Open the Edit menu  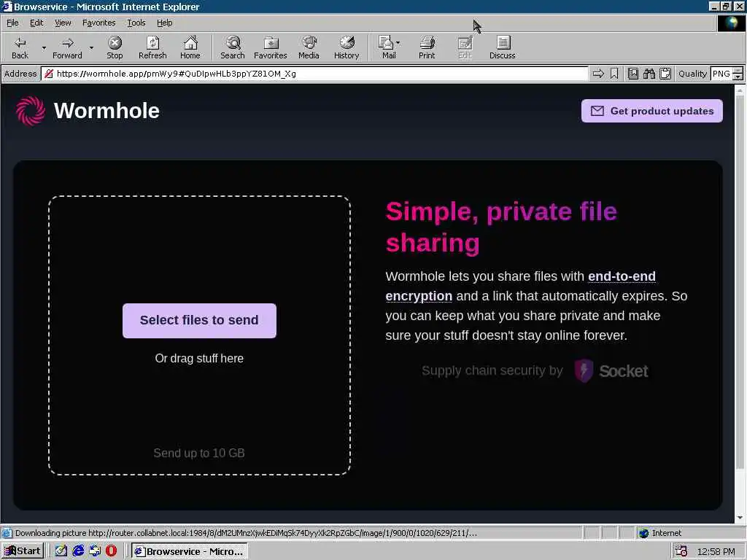pyautogui.click(x=36, y=23)
